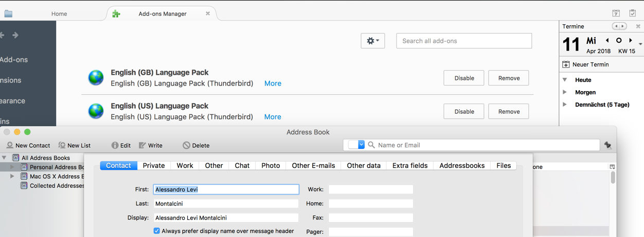The image size is (644, 237).
Task: Disable the English (GB) Language Pack
Action: coord(464,78)
